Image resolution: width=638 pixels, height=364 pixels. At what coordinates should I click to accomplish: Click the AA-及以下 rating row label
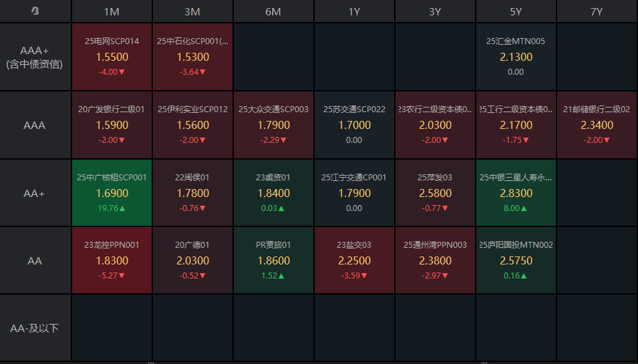35,328
